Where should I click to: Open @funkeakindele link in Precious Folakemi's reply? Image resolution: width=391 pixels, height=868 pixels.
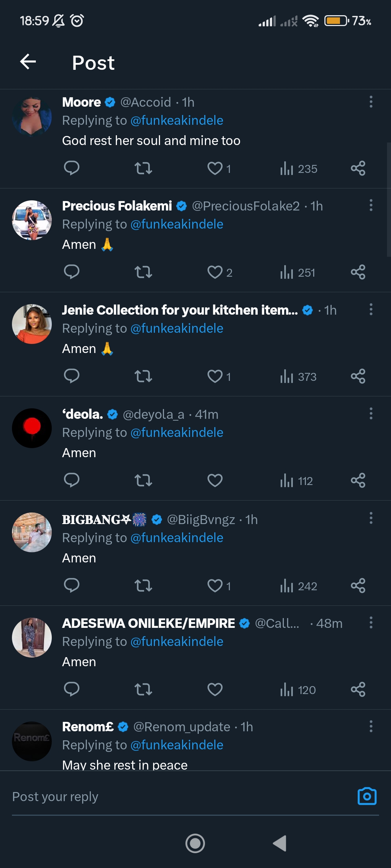click(177, 224)
